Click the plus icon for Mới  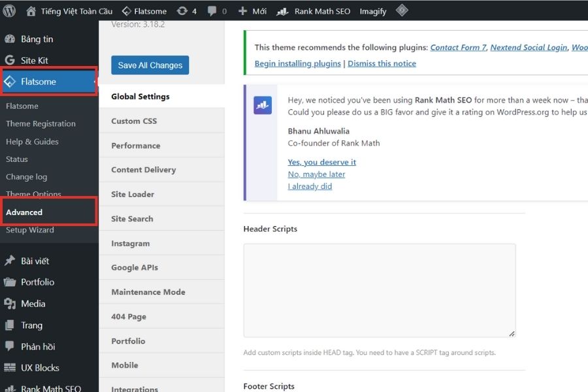click(x=242, y=11)
